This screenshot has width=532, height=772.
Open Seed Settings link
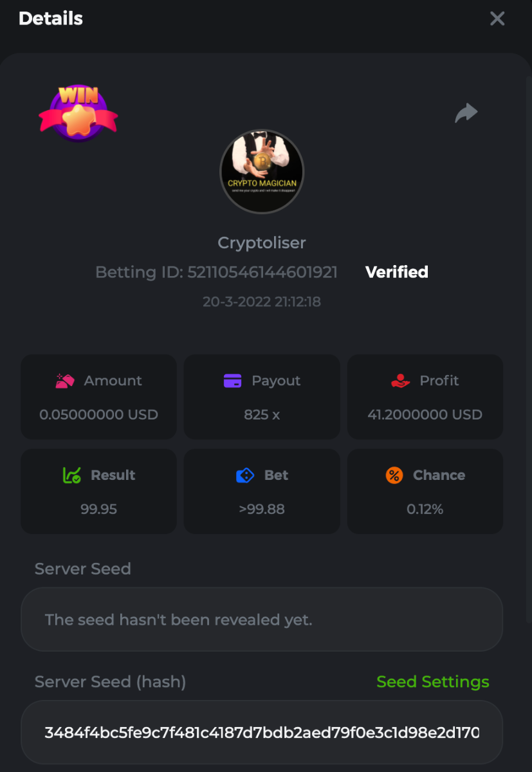pyautogui.click(x=432, y=682)
